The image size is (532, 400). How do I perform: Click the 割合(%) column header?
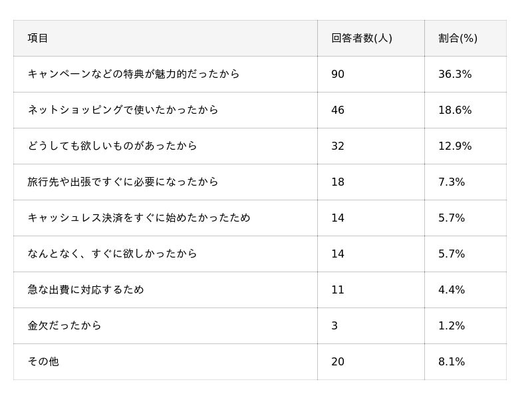click(x=458, y=39)
